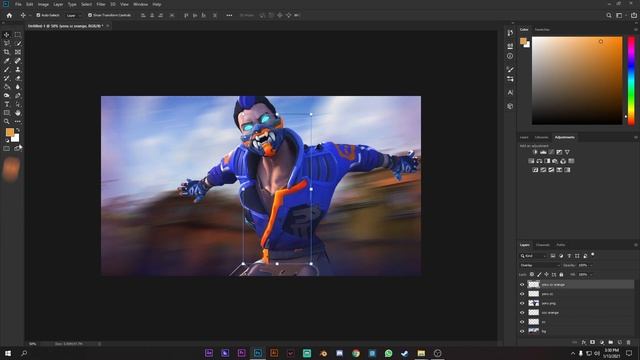Add a Brightness/Contrast adjustment
This screenshot has height=360, width=640.
click(535, 152)
